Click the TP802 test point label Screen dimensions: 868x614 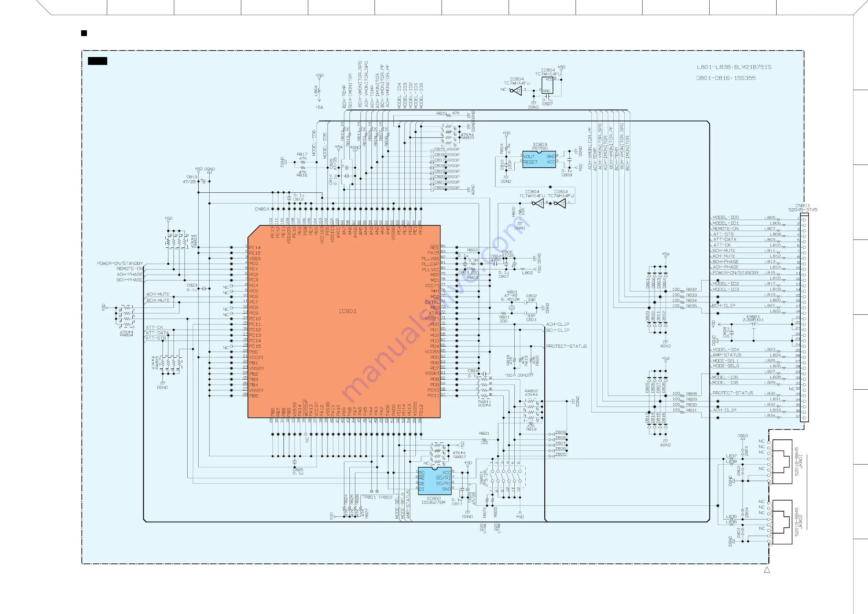tap(385, 497)
